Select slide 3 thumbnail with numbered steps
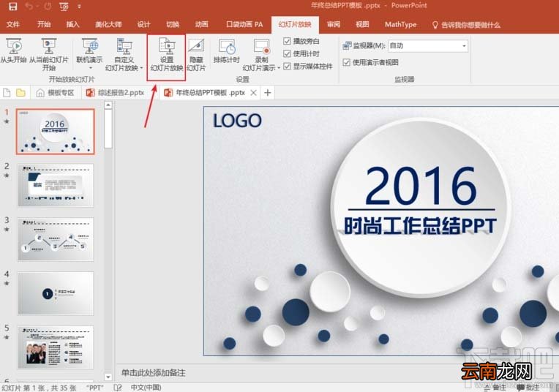 click(56, 239)
